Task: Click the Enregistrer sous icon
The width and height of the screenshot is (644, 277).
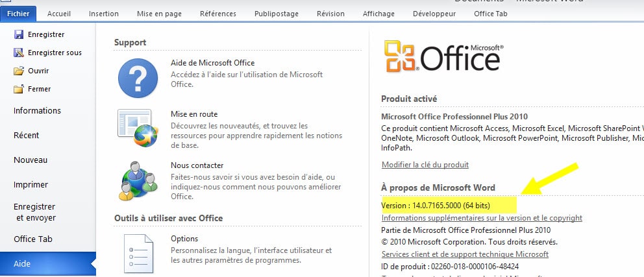Action: pyautogui.click(x=19, y=53)
